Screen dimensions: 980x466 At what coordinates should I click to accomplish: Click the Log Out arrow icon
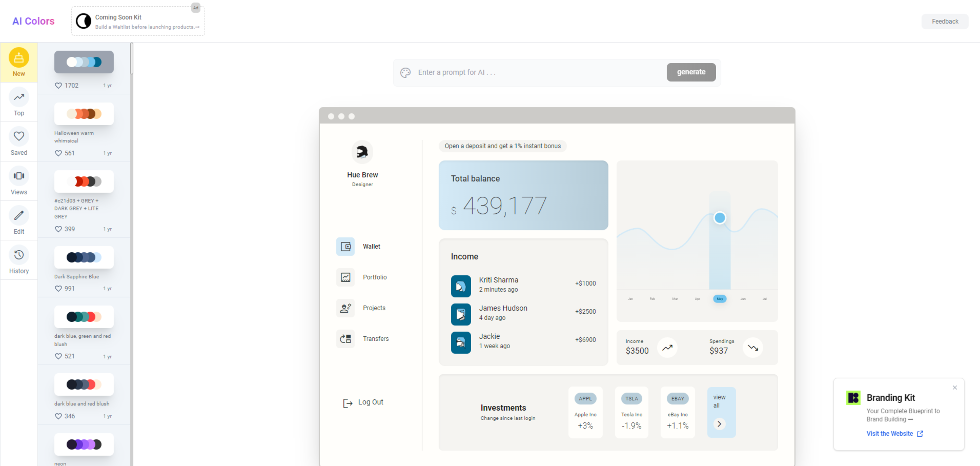[x=348, y=403]
